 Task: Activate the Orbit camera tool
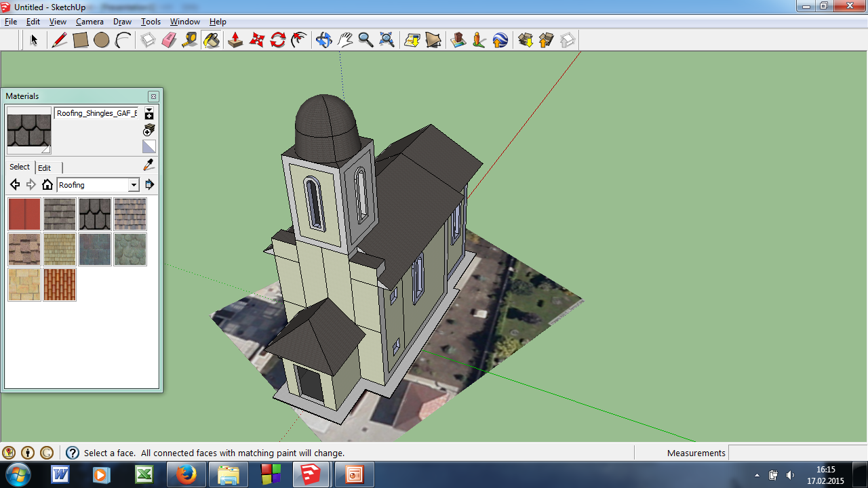click(323, 40)
